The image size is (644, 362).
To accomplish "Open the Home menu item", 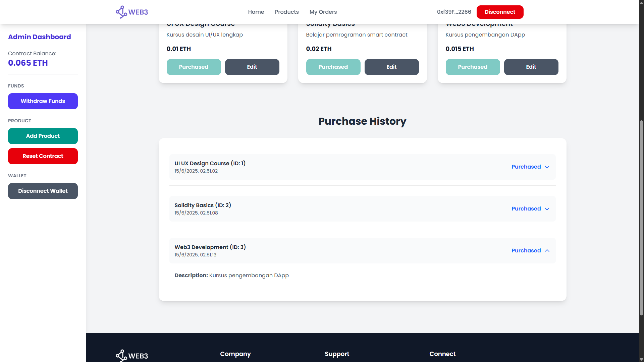I will [256, 12].
